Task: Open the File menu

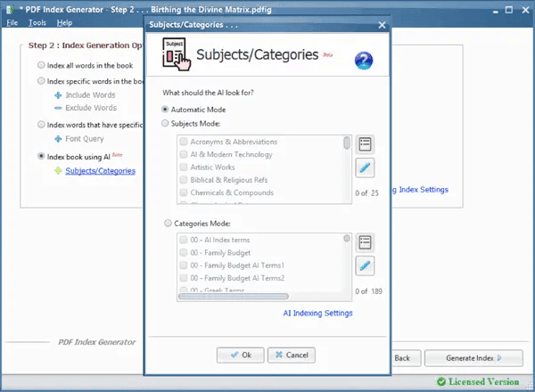Action: (12, 23)
